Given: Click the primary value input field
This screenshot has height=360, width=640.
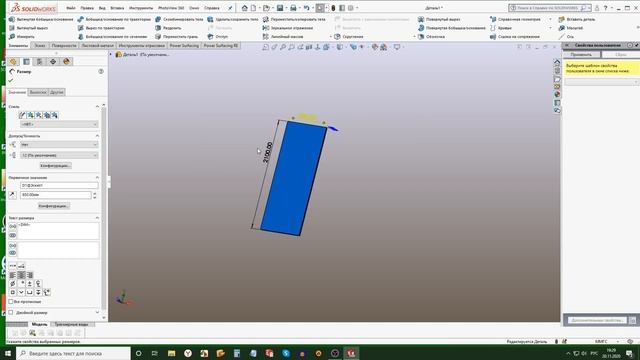Looking at the screenshot, I should (56, 195).
